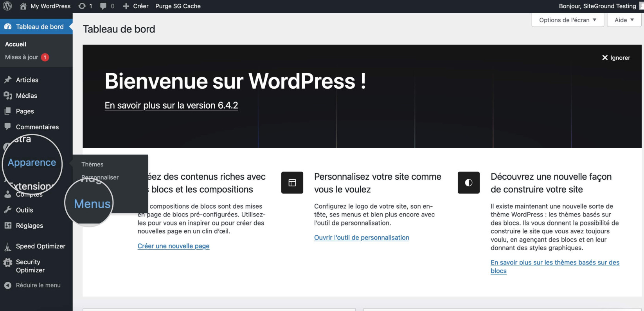Open the Créer new content menu
644x311 pixels.
pos(135,6)
